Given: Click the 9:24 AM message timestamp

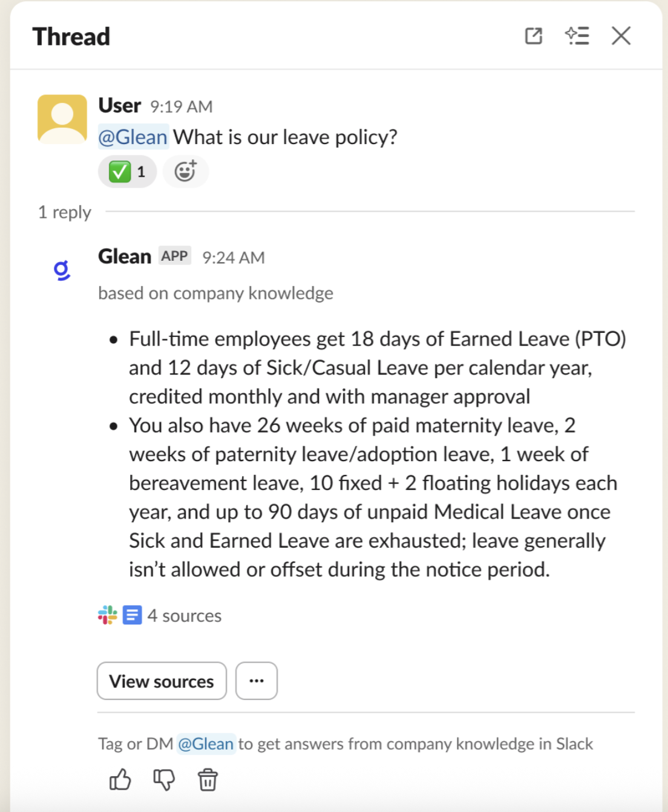Looking at the screenshot, I should (234, 258).
